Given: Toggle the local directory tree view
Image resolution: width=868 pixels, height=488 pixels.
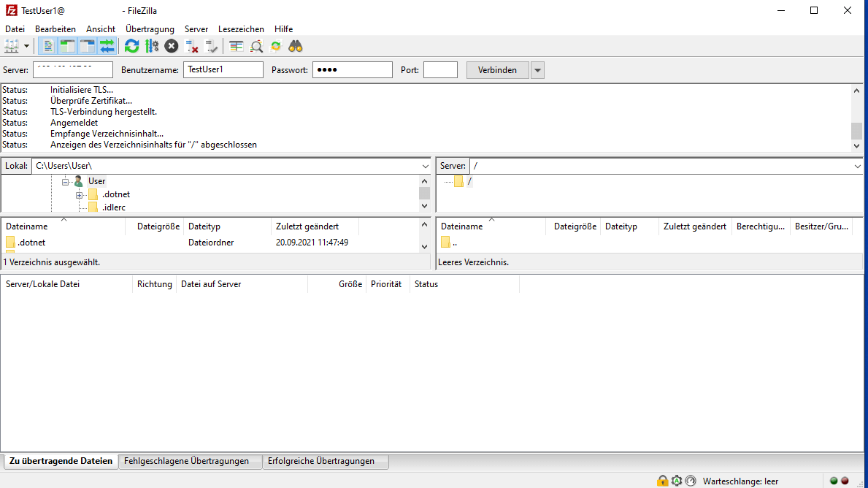Looking at the screenshot, I should tap(68, 46).
